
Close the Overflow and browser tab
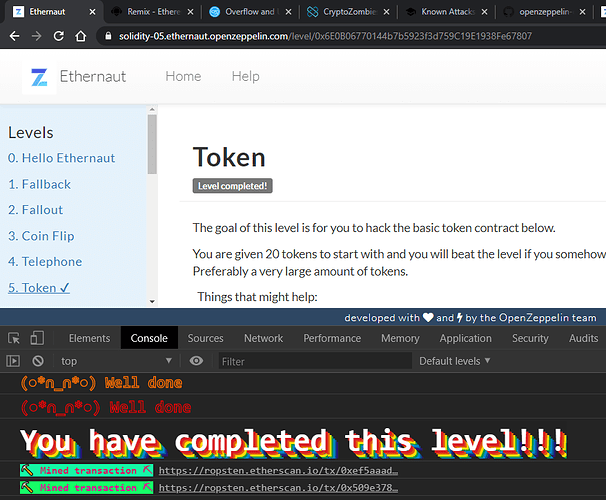288,12
